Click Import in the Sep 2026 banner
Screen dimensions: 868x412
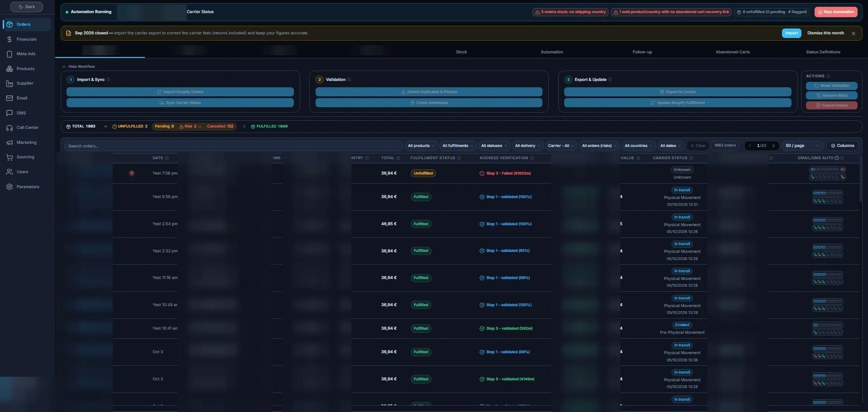point(791,33)
